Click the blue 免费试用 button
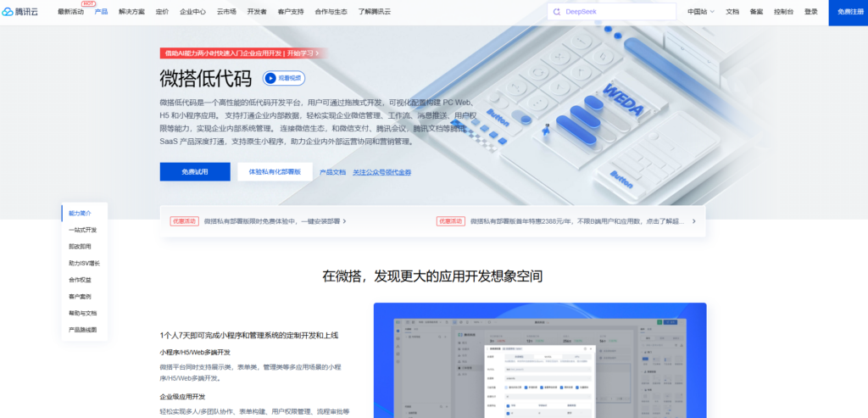The height and width of the screenshot is (418, 868). pos(194,171)
